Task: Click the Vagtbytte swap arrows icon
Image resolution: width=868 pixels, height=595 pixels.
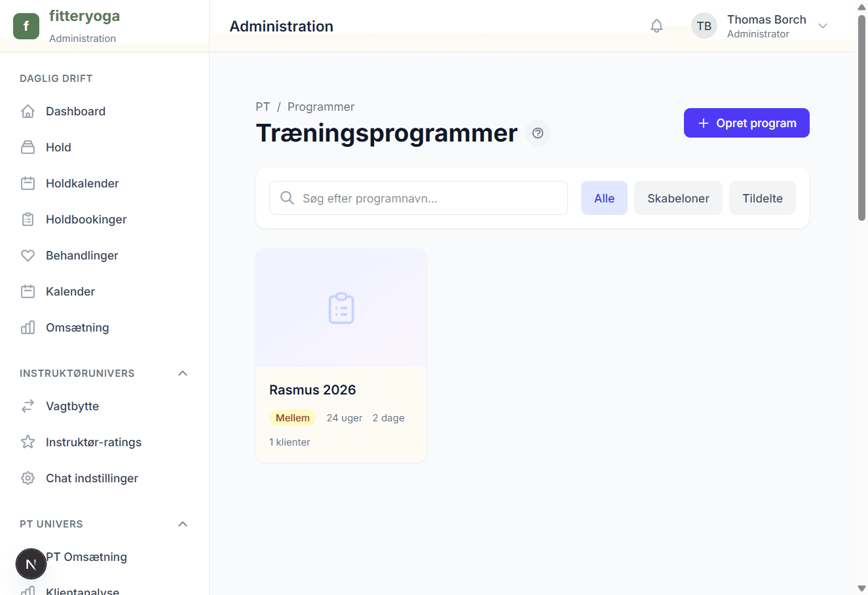Action: click(x=28, y=406)
